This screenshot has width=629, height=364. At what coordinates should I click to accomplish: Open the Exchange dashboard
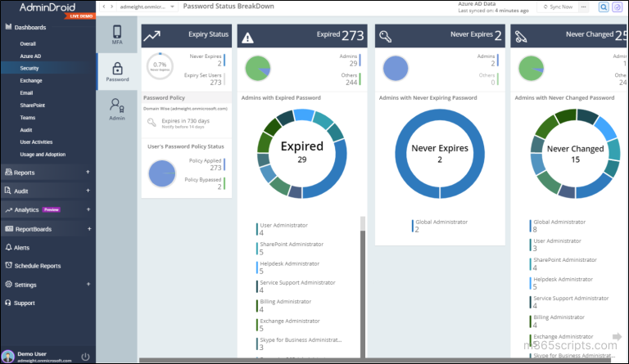(31, 80)
